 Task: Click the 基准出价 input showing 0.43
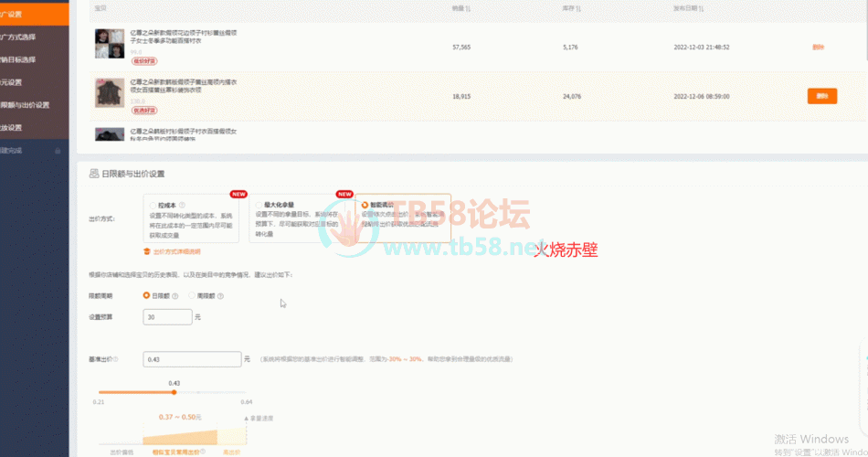[x=192, y=359]
